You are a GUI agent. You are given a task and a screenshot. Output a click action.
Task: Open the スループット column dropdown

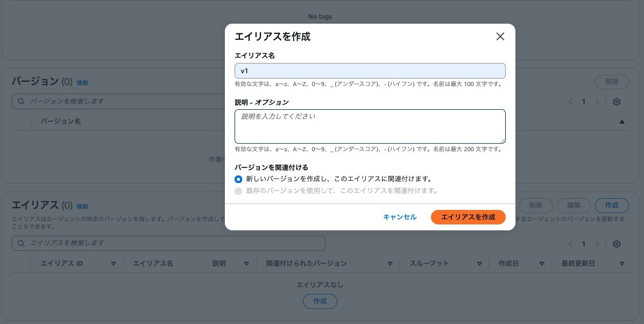[x=479, y=264]
